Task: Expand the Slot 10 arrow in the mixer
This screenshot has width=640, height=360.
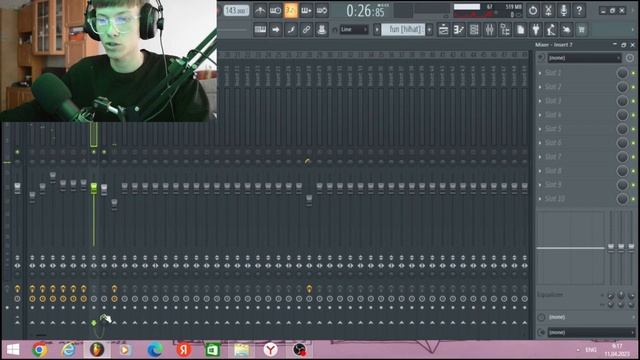Action: point(540,199)
